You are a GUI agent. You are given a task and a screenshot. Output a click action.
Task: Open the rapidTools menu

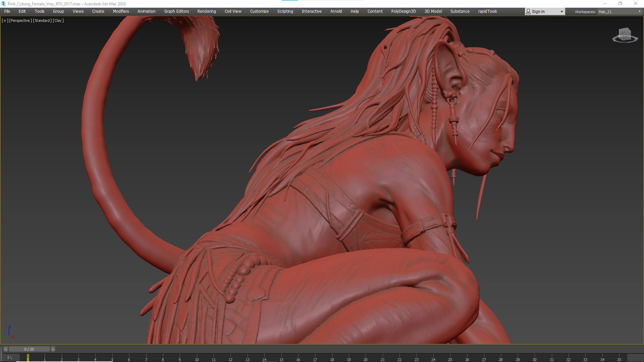[487, 11]
